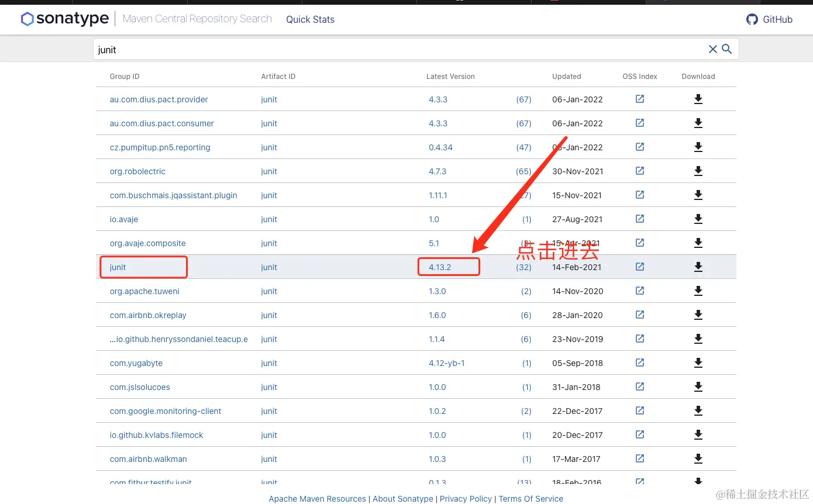813x504 pixels.
Task: Open OSS Index for org.apache.tuweni
Action: pos(640,291)
